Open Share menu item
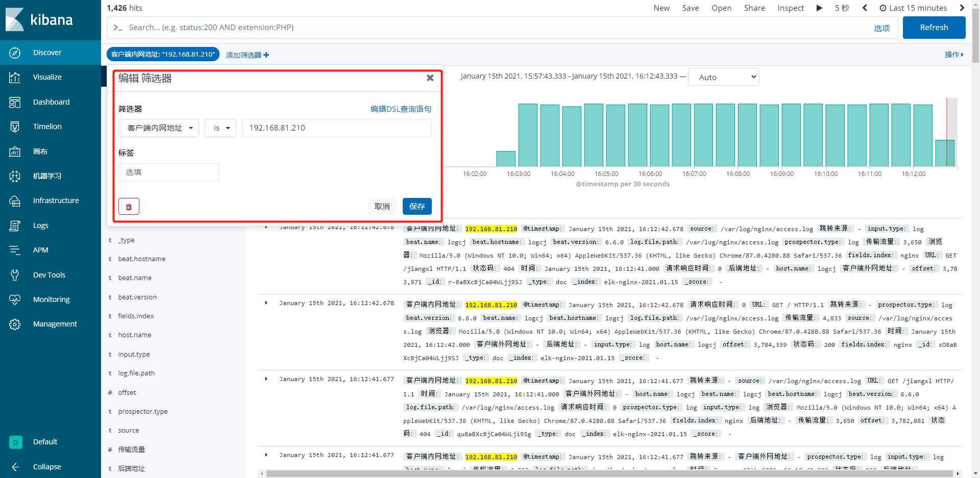Viewport: 980px width, 478px height. 754,8
